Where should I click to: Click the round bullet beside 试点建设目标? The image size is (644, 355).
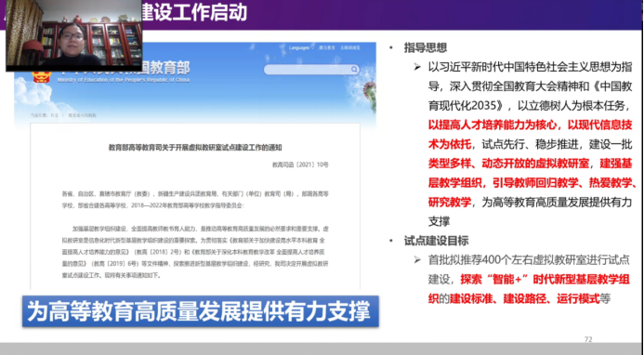click(391, 242)
